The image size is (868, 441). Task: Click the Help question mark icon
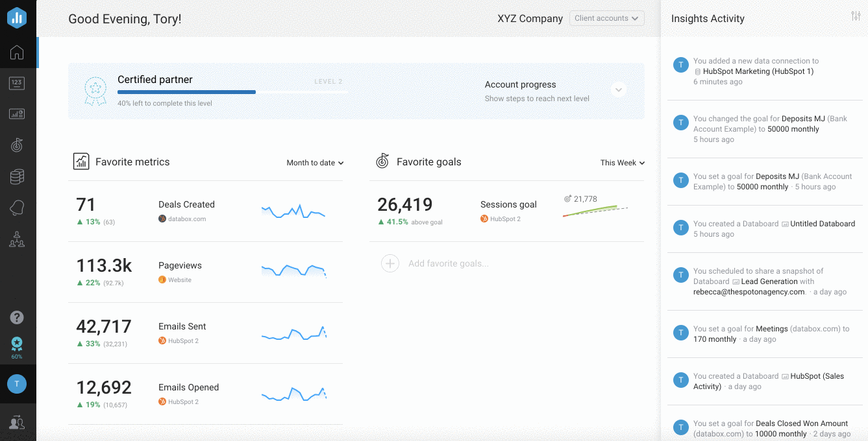pos(18,317)
